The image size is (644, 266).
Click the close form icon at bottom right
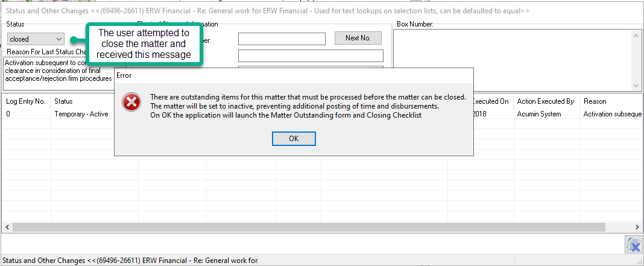pos(633,244)
